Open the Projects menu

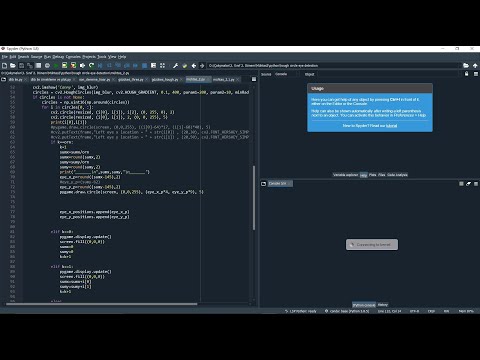(x=89, y=57)
